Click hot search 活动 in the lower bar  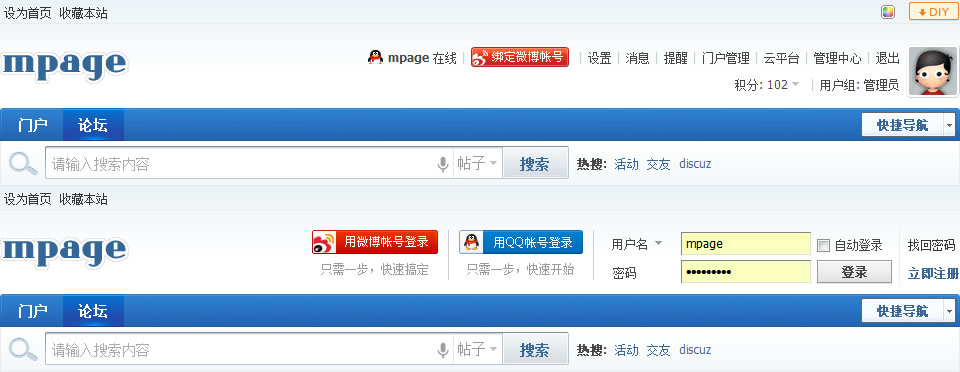[626, 350]
